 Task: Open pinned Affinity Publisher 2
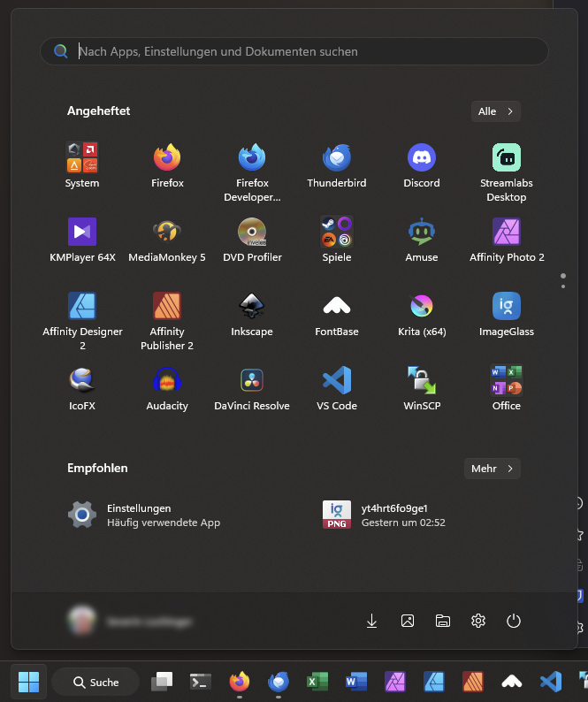tap(167, 321)
